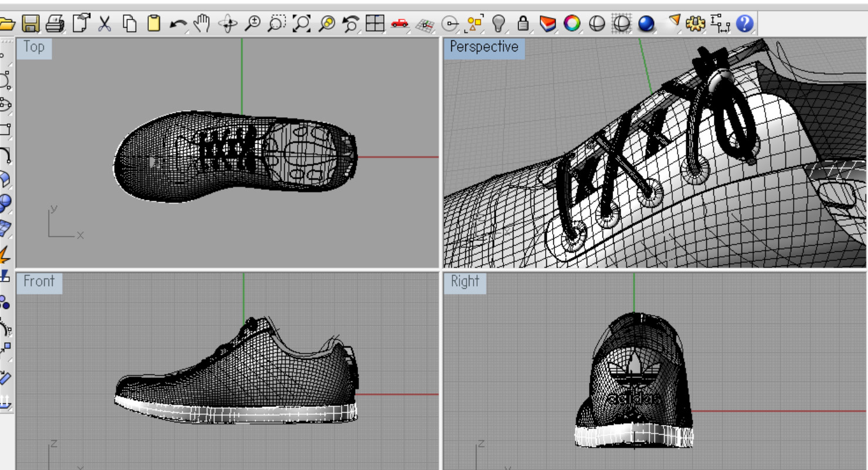Viewport: 868px width, 470px height.
Task: Undo the last action
Action: [178, 24]
